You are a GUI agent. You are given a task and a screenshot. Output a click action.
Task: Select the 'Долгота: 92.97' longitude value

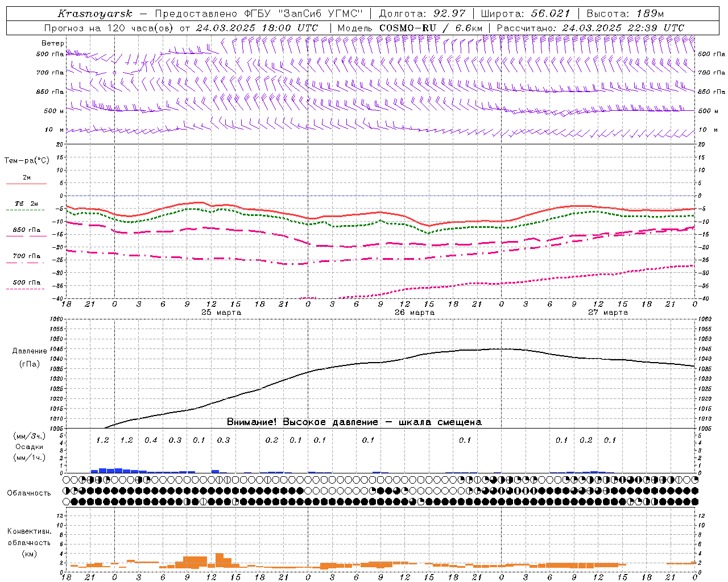422,14
